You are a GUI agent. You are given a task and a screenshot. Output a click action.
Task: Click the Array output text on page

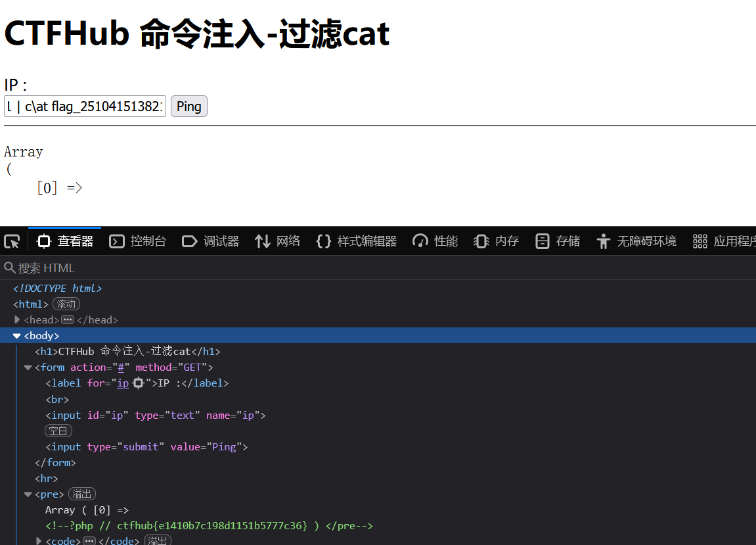(24, 152)
